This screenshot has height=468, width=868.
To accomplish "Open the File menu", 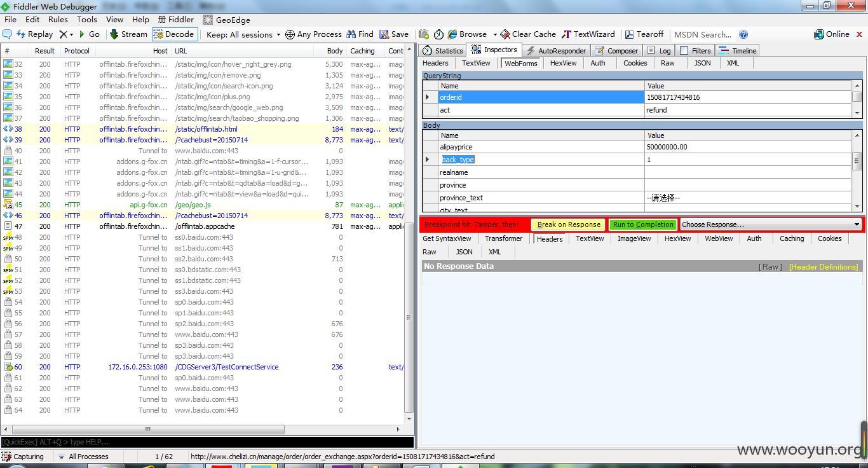I will 10,20.
